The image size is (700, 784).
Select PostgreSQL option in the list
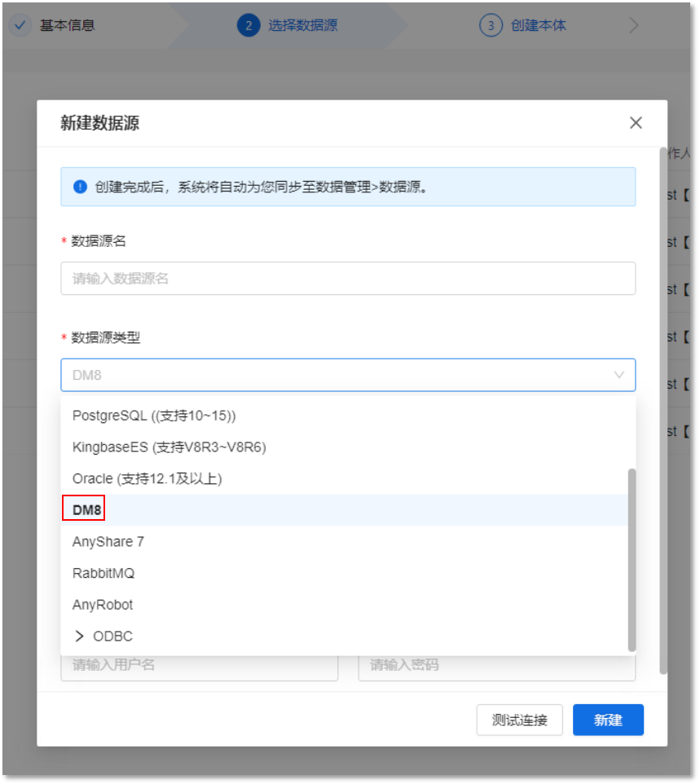point(345,416)
